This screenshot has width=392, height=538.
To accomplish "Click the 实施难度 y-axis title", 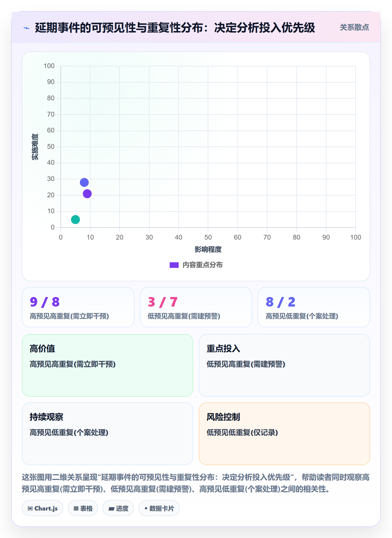I will 35,147.
